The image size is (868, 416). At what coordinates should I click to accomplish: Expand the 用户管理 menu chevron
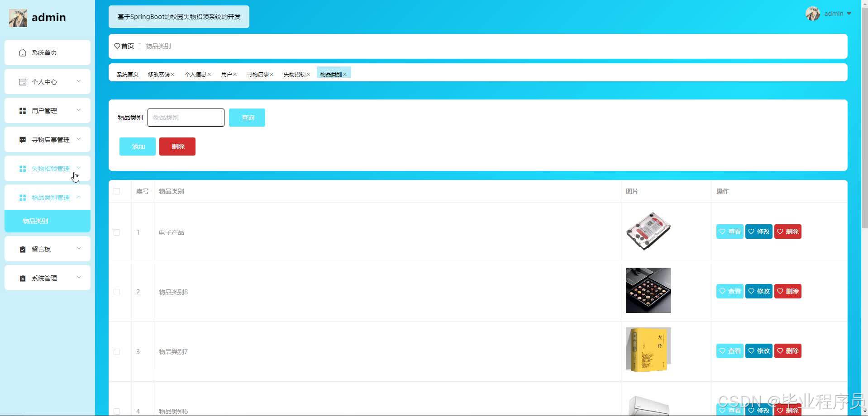coord(79,110)
